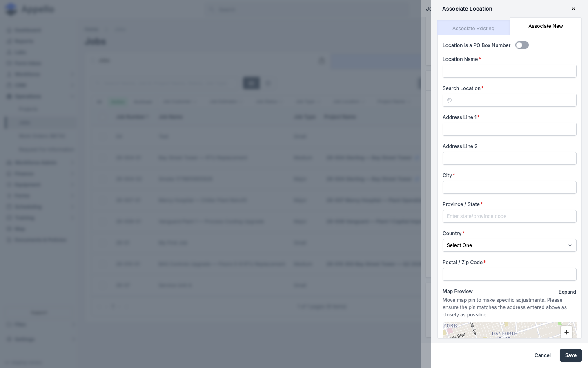
Task: Open the Country Select One dropdown
Action: point(510,245)
